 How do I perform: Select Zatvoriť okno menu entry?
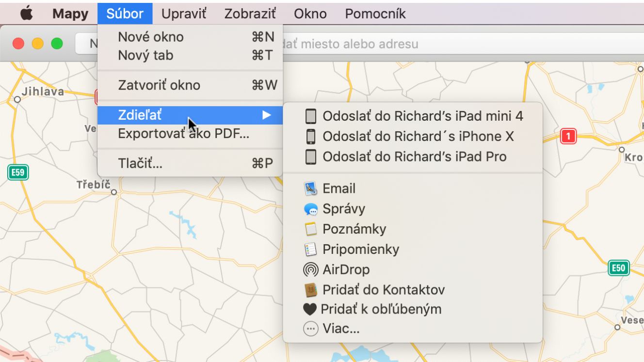pos(190,85)
